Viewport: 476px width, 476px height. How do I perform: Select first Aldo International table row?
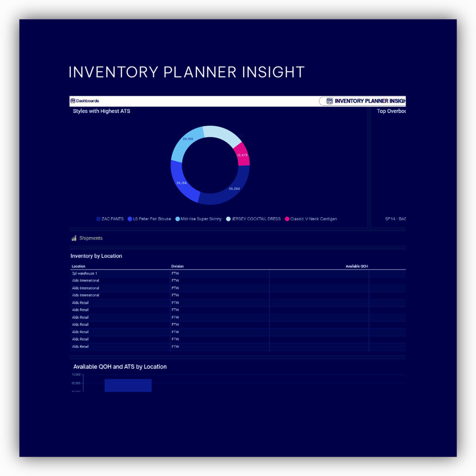[x=85, y=281]
